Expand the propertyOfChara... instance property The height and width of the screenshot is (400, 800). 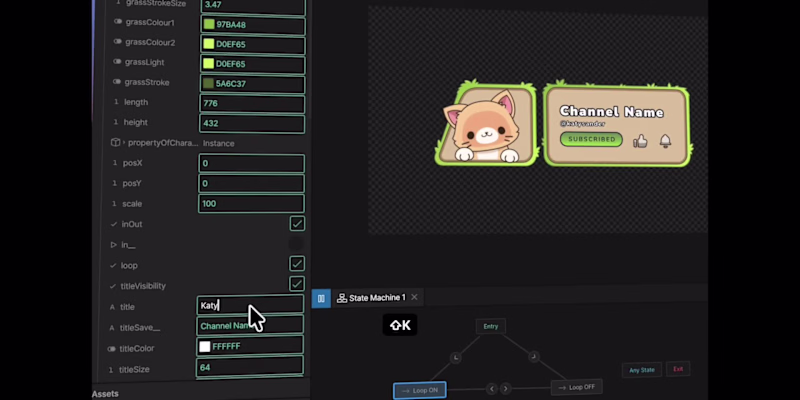tap(124, 143)
